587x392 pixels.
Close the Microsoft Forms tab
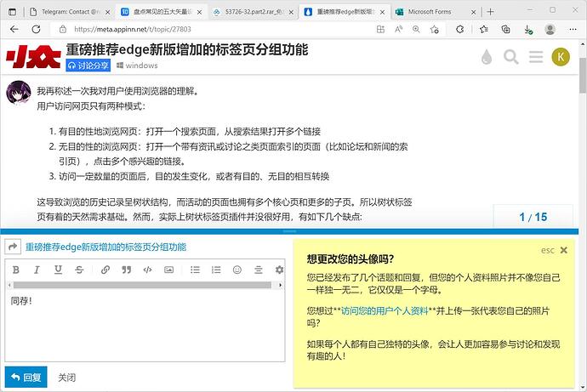click(473, 12)
